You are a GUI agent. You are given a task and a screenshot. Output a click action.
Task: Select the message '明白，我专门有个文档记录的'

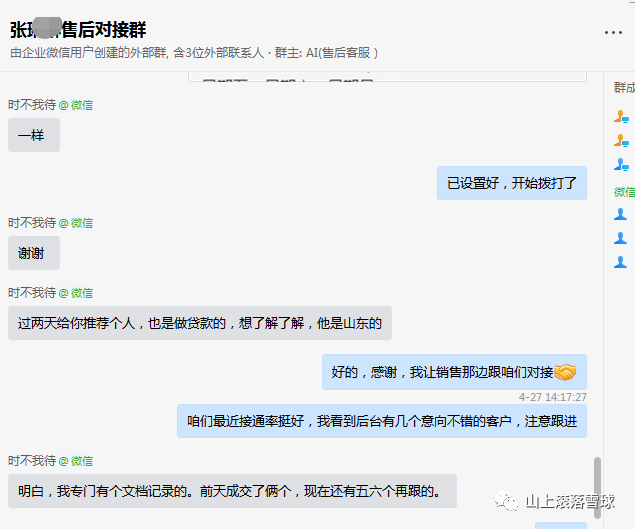tap(232, 491)
